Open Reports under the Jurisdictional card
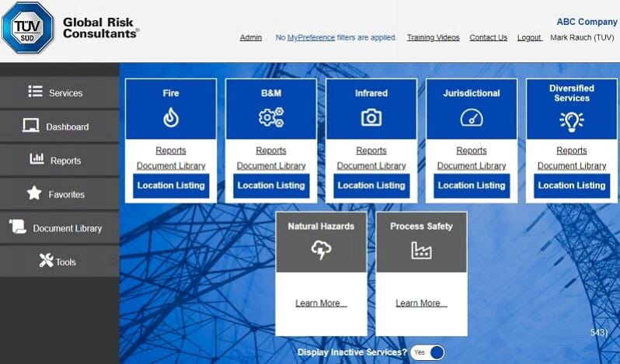620x364 pixels. pos(472,151)
